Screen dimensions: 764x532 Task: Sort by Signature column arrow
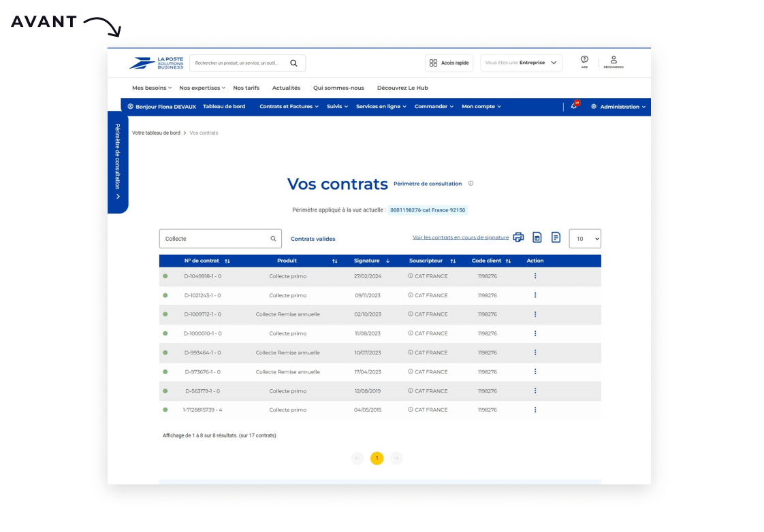pyautogui.click(x=388, y=261)
